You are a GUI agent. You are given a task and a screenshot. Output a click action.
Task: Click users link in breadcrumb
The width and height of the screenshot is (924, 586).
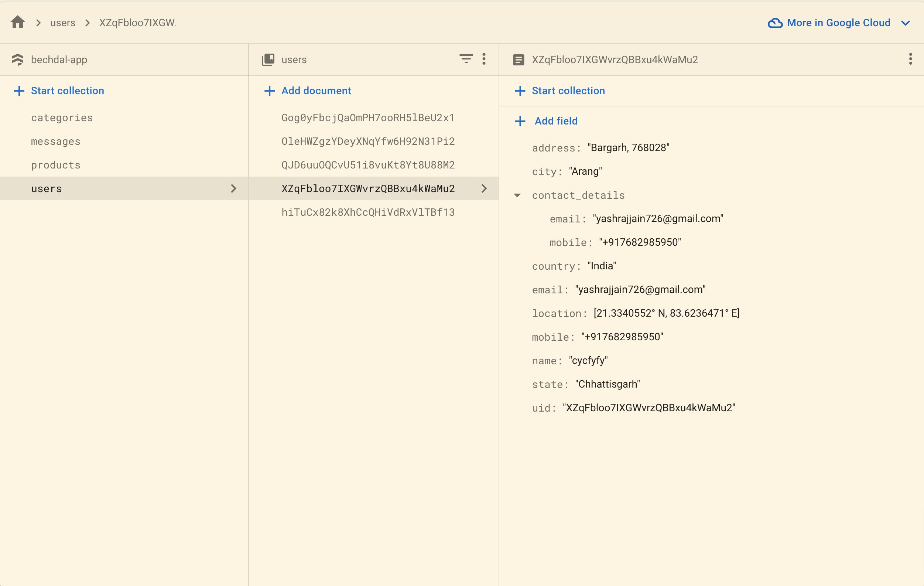(x=62, y=23)
